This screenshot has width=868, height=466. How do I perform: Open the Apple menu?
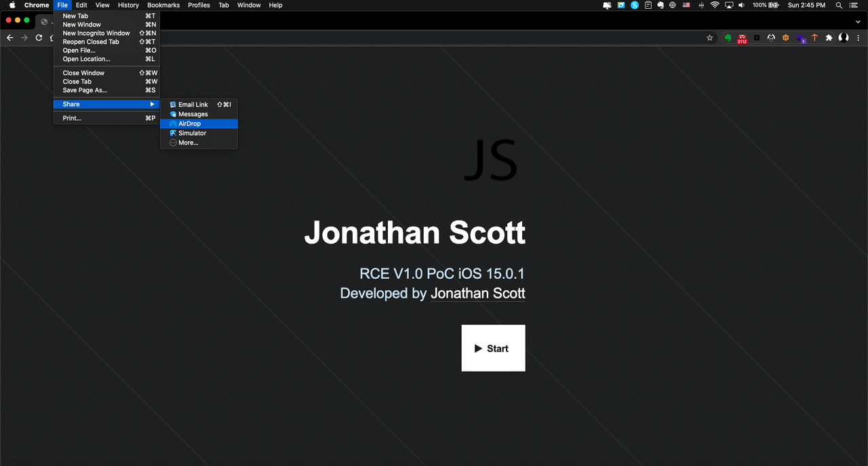pos(12,5)
